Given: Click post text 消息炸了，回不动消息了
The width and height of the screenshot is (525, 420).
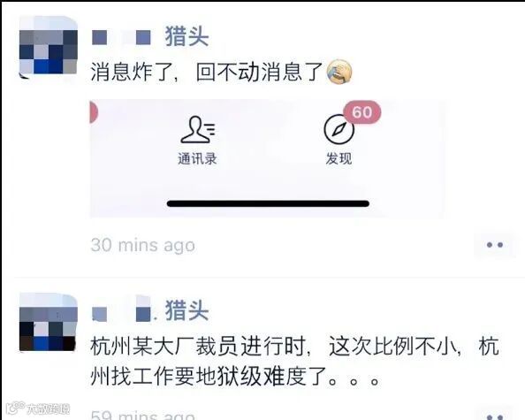Looking at the screenshot, I should click(207, 72).
